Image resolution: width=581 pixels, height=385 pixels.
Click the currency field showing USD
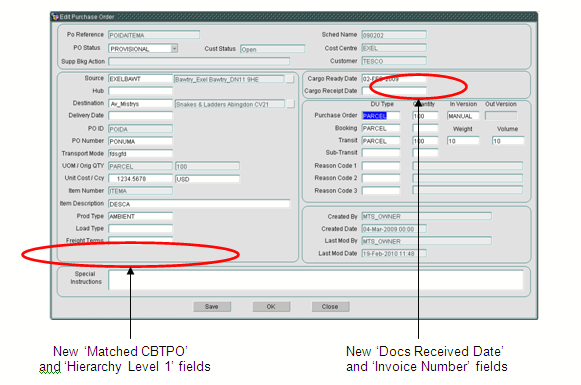coord(207,179)
